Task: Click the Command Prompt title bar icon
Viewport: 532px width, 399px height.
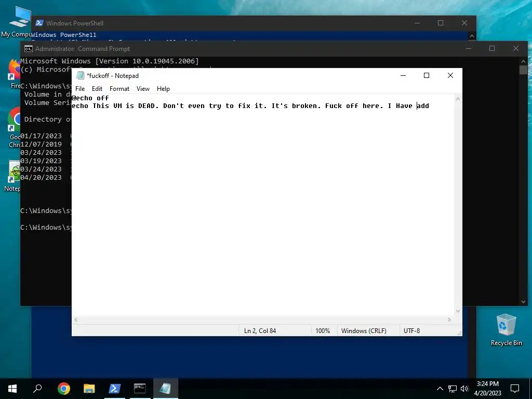Action: [29, 49]
